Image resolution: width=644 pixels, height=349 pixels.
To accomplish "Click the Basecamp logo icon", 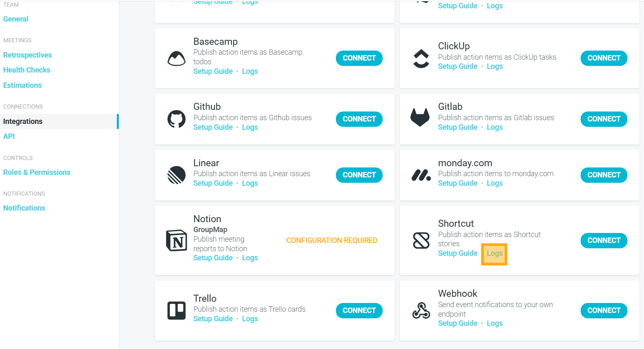I will 176,58.
